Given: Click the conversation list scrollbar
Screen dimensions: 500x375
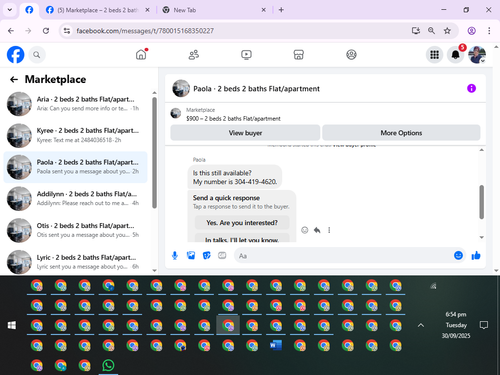Looking at the screenshot, I should [154, 152].
